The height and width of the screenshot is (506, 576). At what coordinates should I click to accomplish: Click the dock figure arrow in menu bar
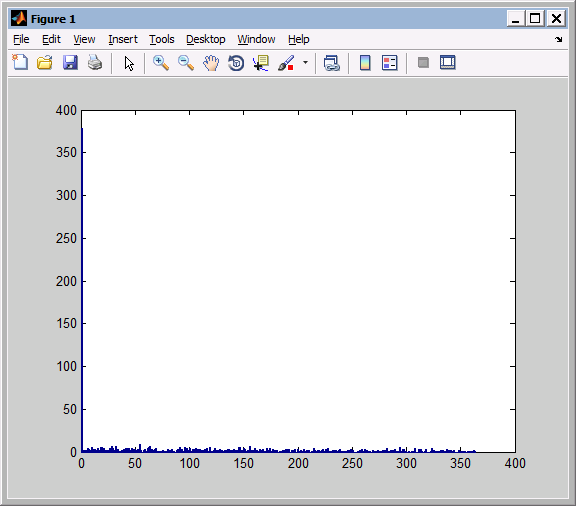558,39
